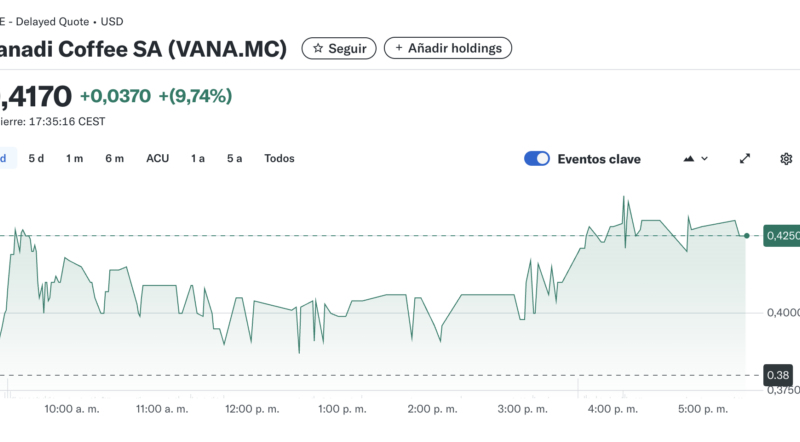Click the 0.38 previous close label

click(x=778, y=376)
